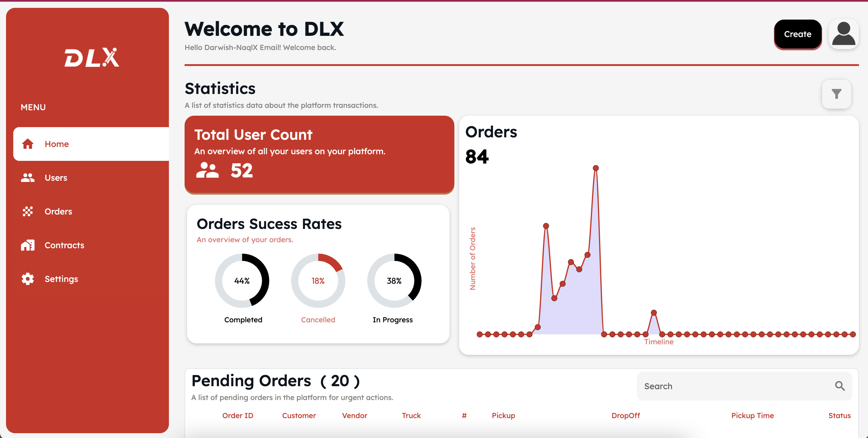
Task: Select the Order ID column header
Action: pyautogui.click(x=238, y=415)
